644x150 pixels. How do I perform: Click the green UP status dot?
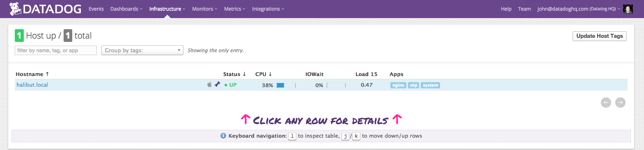226,85
